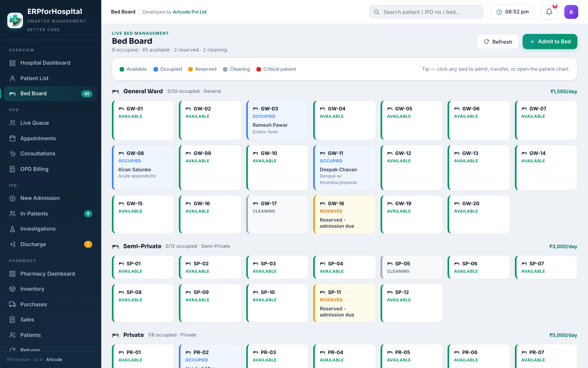
Task: Navigate to Appointments
Action: click(51, 138)
